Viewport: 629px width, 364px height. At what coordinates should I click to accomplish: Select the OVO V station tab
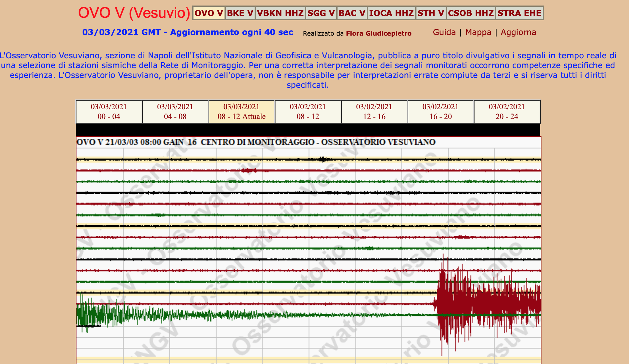[209, 13]
